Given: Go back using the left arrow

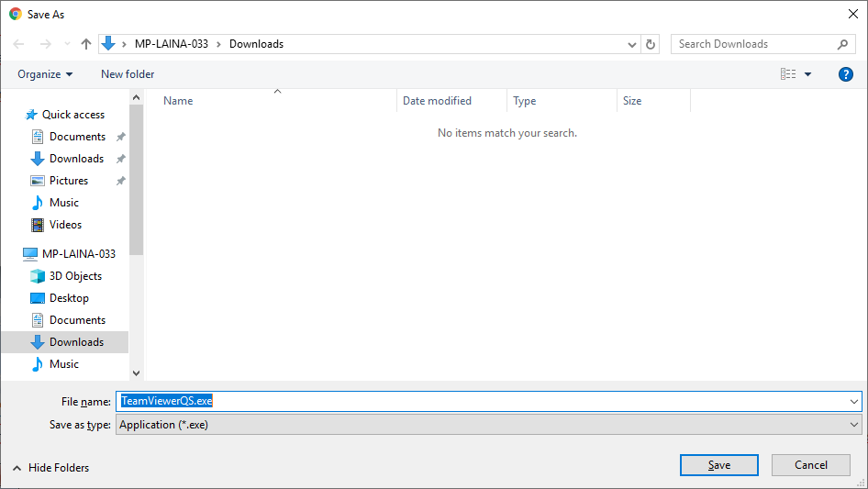Looking at the screenshot, I should tap(18, 44).
